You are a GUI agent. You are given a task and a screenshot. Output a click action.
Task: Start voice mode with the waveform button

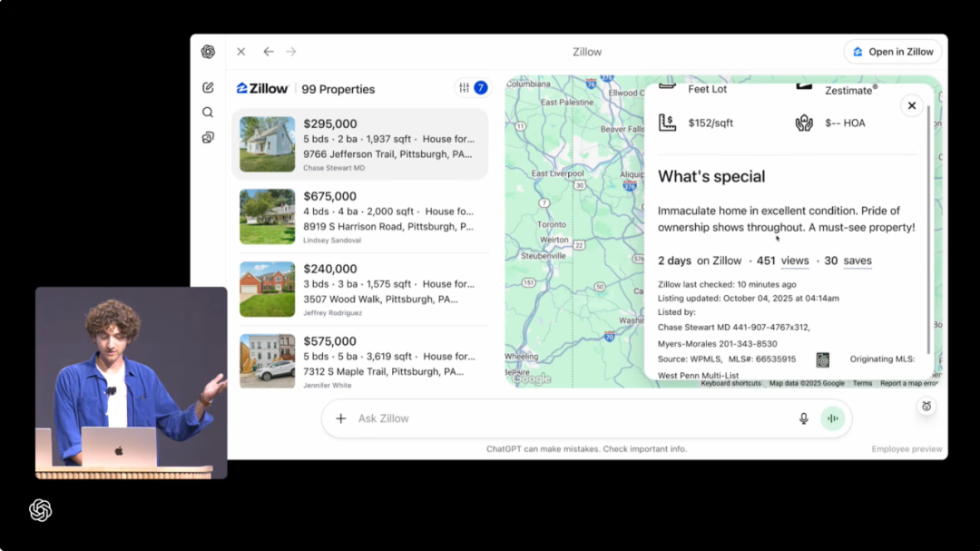832,418
